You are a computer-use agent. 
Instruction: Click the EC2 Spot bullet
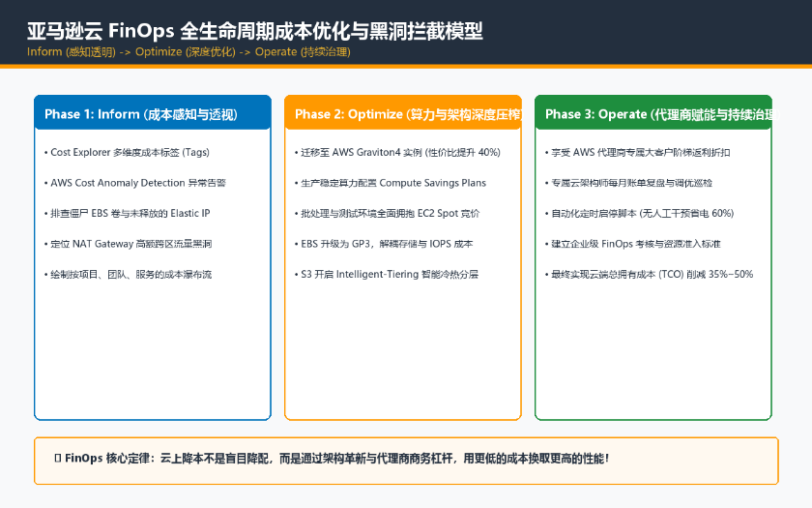(x=388, y=214)
